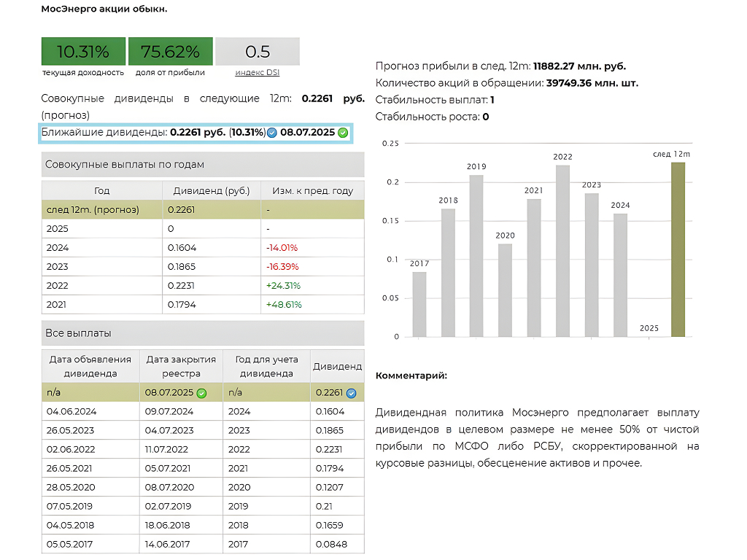Click the 2022 bar in the dividend chart
The width and height of the screenshot is (747, 560).
coord(562,251)
